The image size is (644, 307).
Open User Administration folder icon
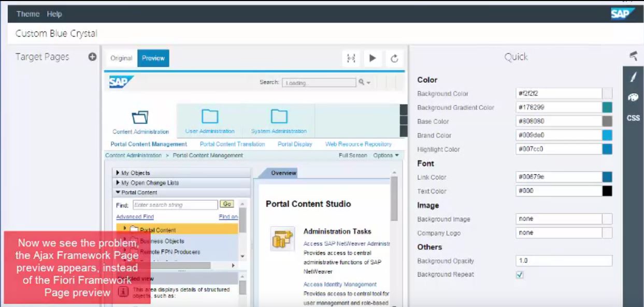[210, 116]
